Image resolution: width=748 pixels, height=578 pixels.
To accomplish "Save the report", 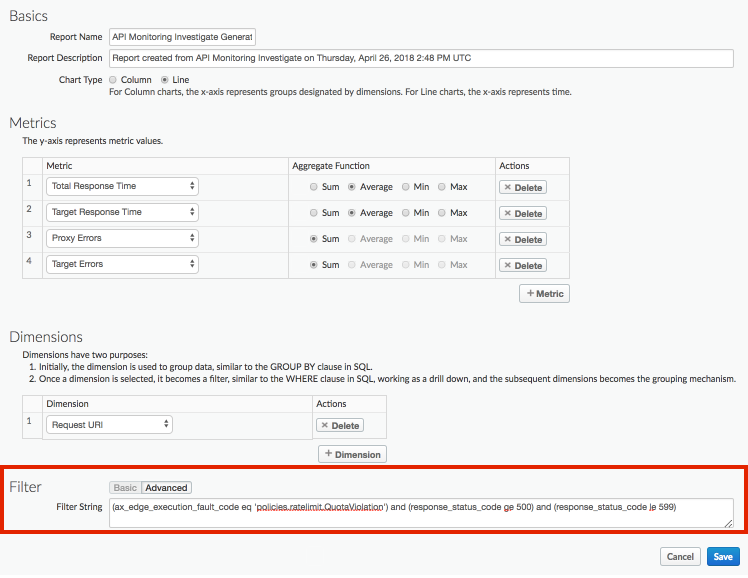I will click(723, 557).
